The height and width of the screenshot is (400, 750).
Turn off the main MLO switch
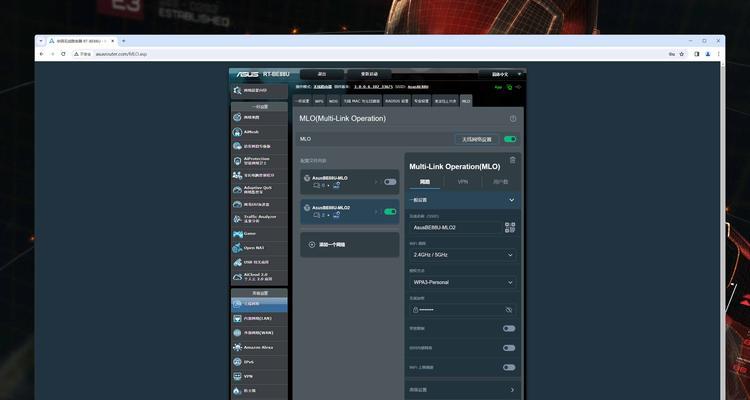(510, 139)
